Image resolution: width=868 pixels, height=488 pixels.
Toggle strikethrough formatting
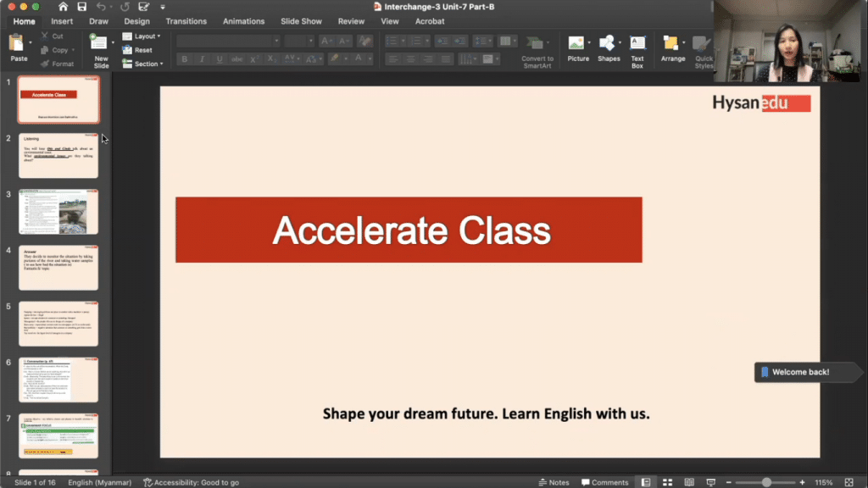[x=237, y=58]
